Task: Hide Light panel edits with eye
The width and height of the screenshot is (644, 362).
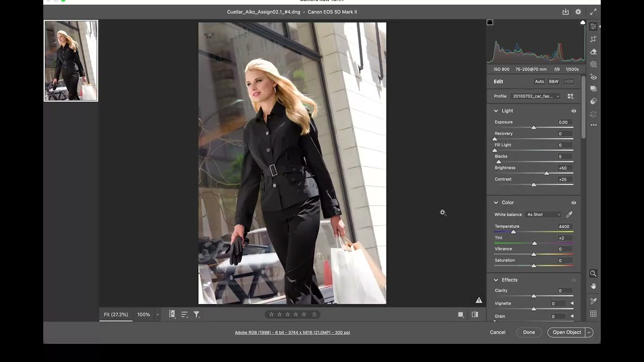Action: pyautogui.click(x=574, y=111)
